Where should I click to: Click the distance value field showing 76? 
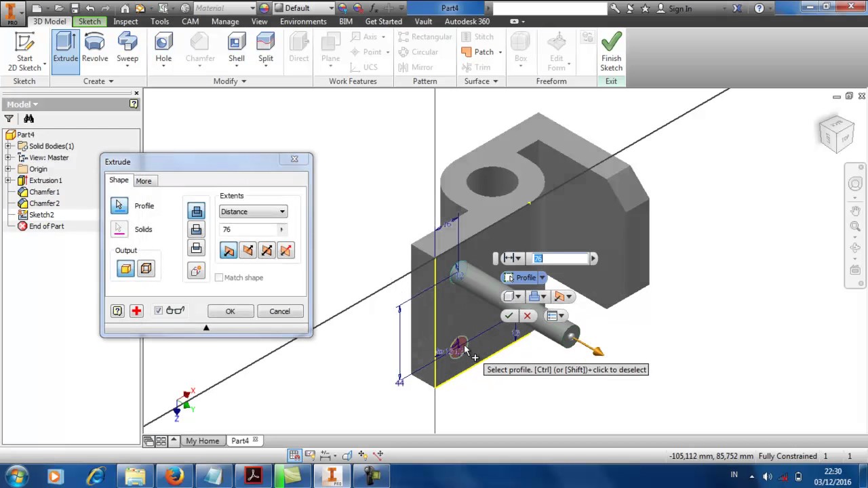click(248, 230)
